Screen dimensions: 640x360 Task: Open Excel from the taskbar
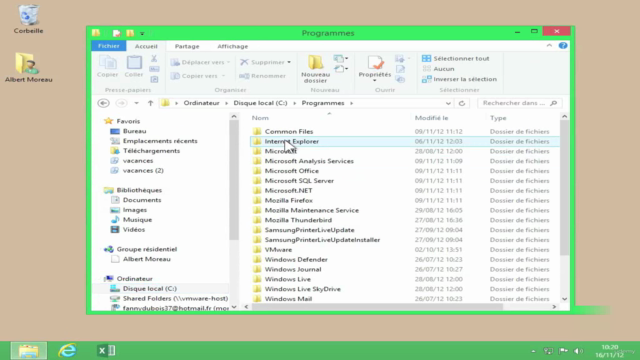click(x=106, y=351)
